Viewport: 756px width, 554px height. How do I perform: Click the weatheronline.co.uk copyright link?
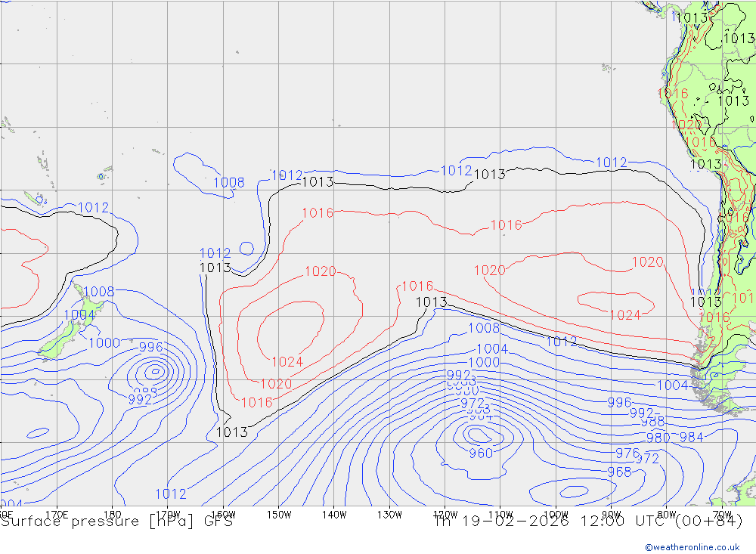[692, 546]
